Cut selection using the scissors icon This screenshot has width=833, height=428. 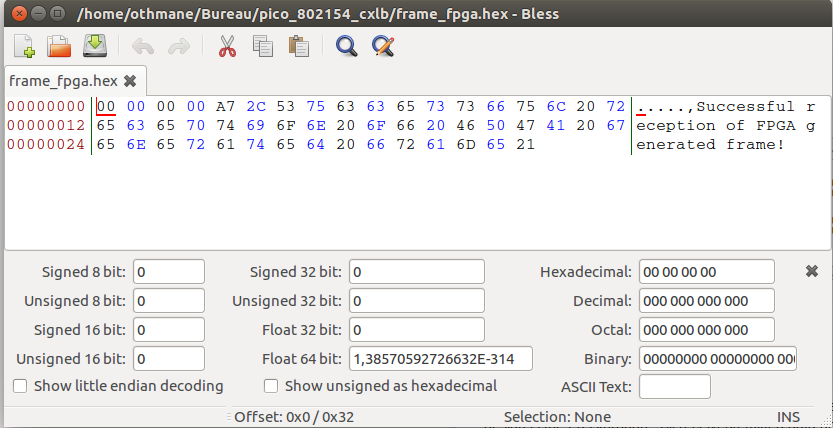(227, 46)
